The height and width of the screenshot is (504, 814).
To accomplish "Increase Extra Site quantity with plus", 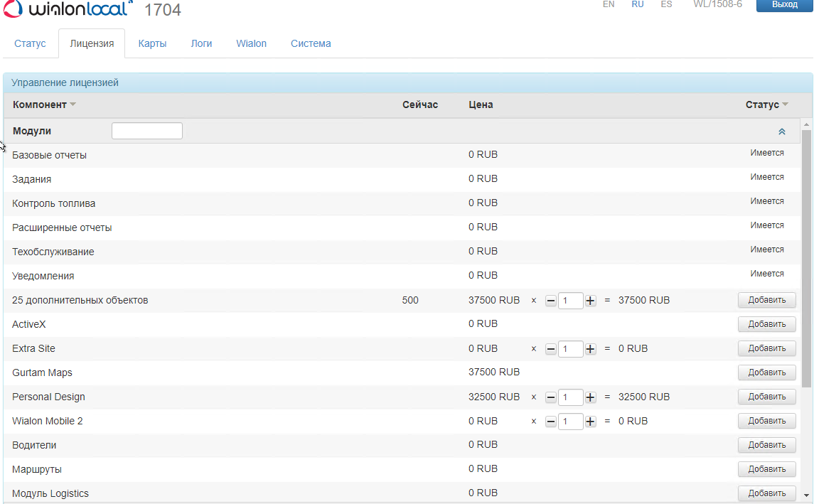I will [590, 349].
